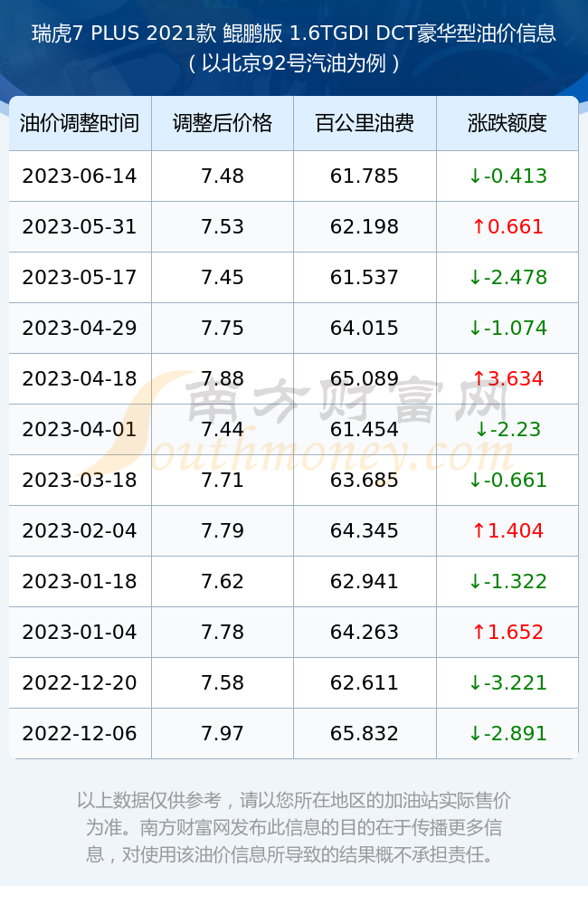This screenshot has height=905, width=588.
Task: Select the 7.88 price cell
Action: [x=223, y=378]
